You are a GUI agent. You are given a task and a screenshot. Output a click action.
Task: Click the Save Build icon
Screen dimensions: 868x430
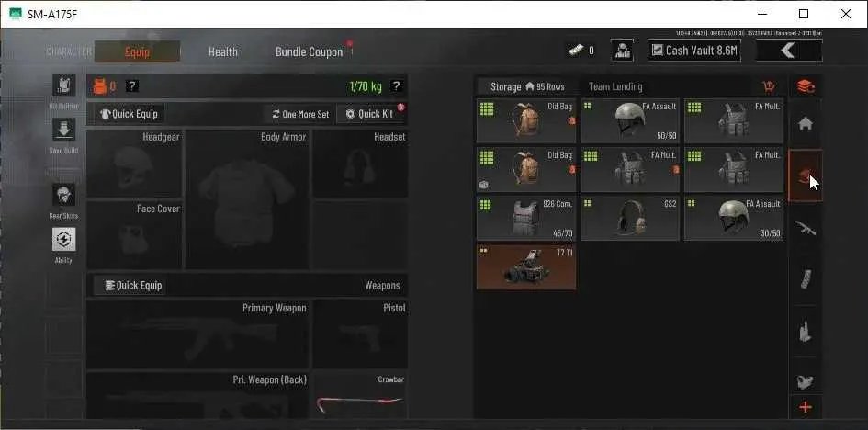click(63, 130)
